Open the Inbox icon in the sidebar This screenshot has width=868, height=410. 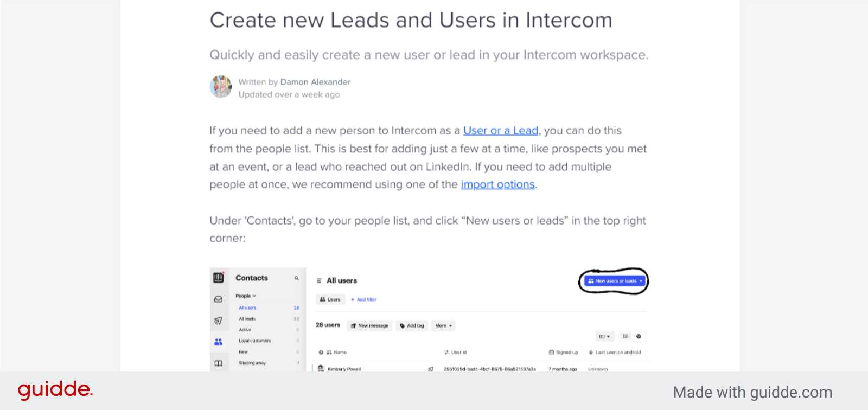click(219, 299)
